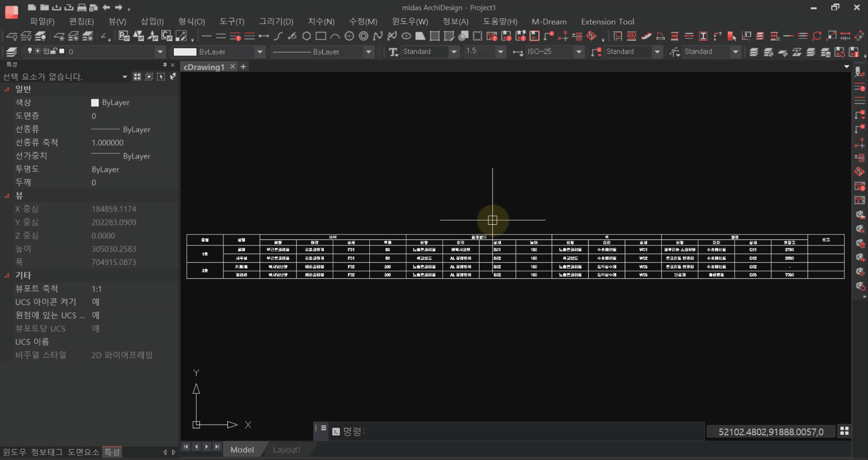
Task: Open the 편집(E) menu
Action: (81, 22)
